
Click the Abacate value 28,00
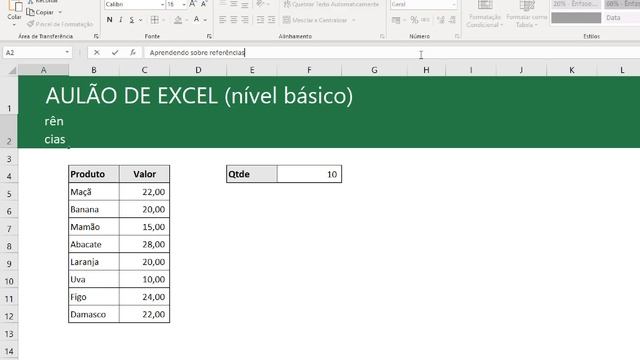144,244
